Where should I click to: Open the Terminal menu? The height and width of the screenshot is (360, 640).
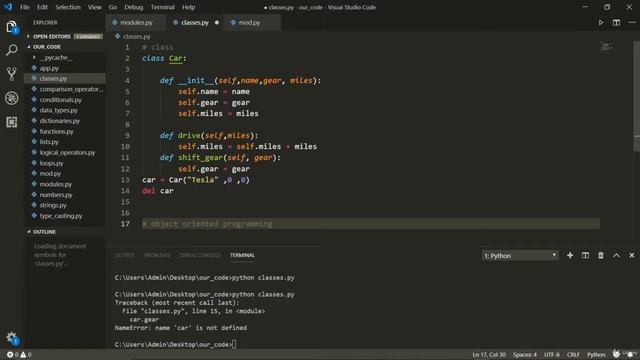tap(162, 7)
